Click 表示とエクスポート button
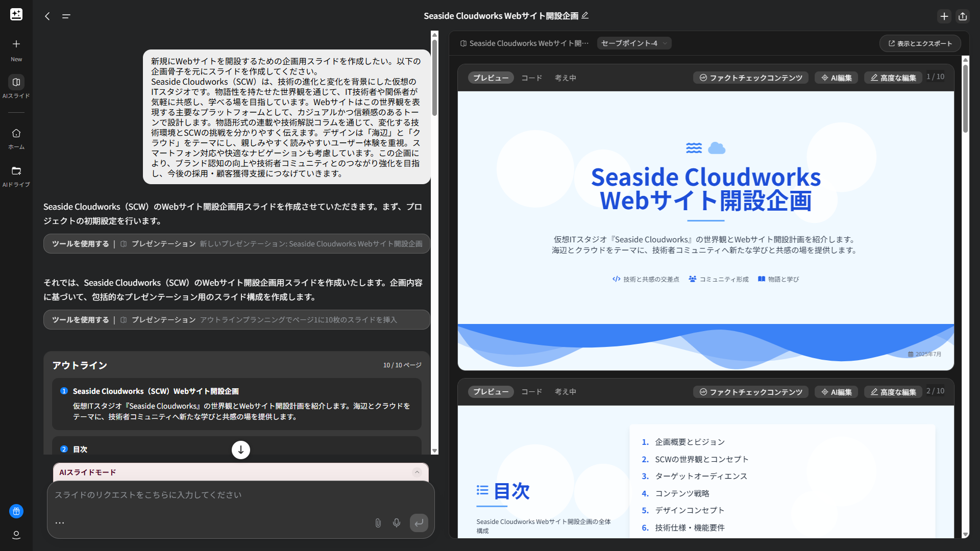The height and width of the screenshot is (551, 980). coord(920,43)
